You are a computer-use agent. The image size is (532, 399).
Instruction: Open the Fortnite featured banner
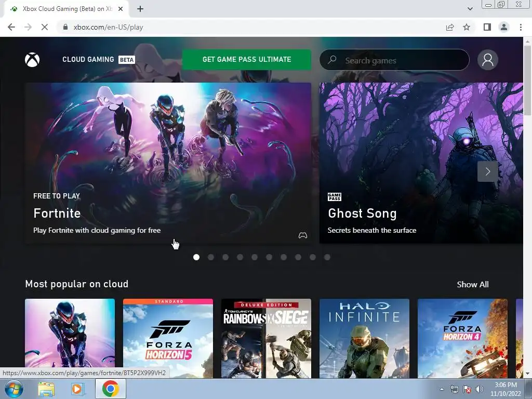pyautogui.click(x=168, y=163)
